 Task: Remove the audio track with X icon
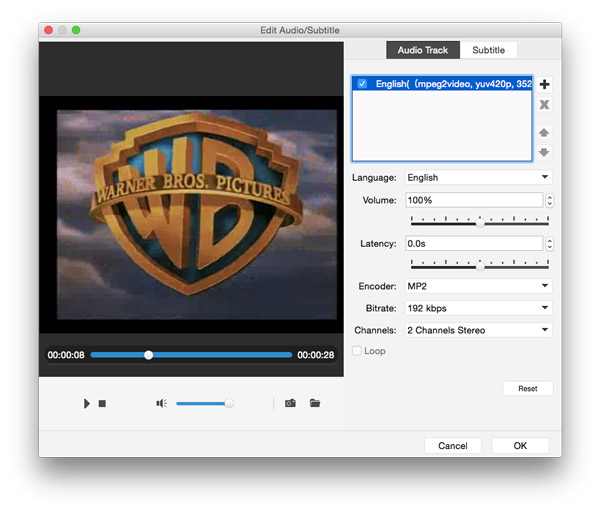(544, 105)
